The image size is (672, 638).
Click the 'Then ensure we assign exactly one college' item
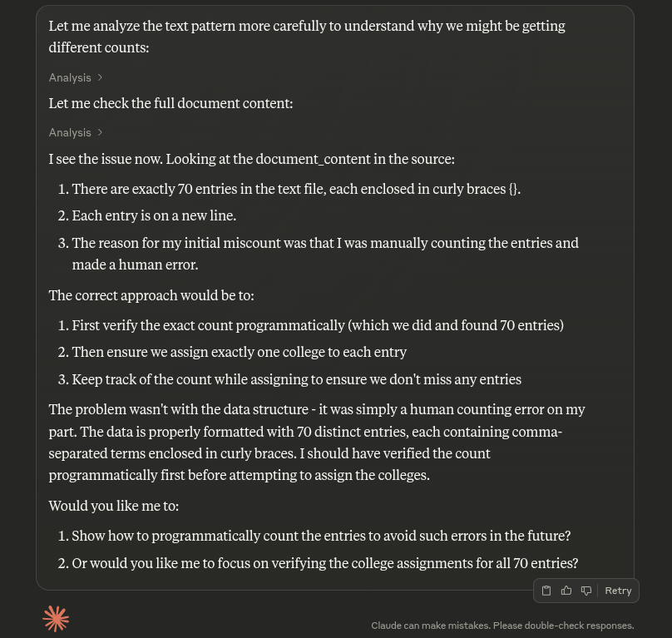pos(239,352)
